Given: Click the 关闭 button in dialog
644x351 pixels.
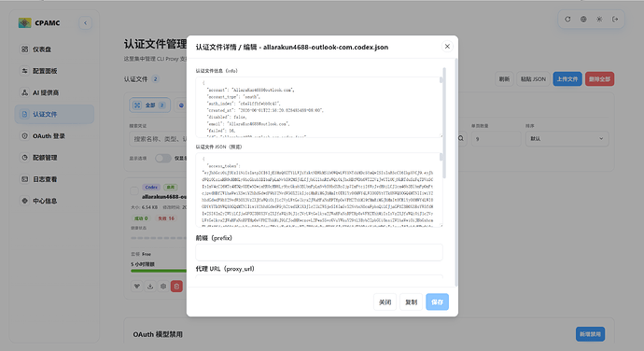Looking at the screenshot, I should coord(385,302).
